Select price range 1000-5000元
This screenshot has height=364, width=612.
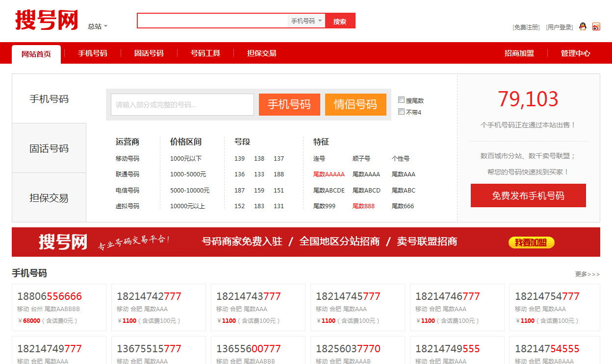188,174
